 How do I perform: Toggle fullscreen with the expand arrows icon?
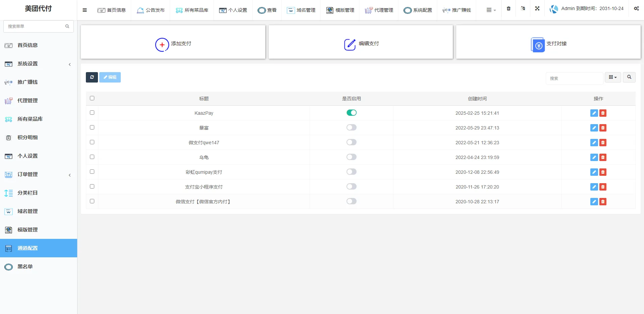click(537, 9)
